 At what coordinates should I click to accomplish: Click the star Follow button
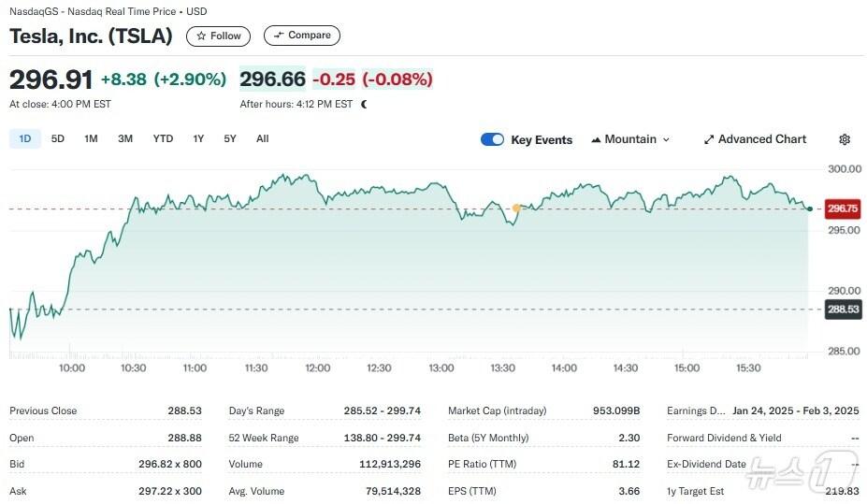point(218,36)
